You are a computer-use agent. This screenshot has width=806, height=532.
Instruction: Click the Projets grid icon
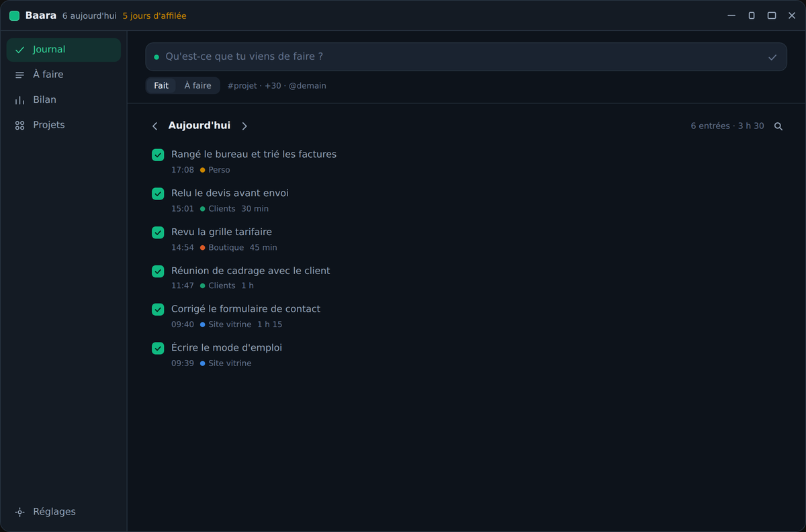coord(19,125)
